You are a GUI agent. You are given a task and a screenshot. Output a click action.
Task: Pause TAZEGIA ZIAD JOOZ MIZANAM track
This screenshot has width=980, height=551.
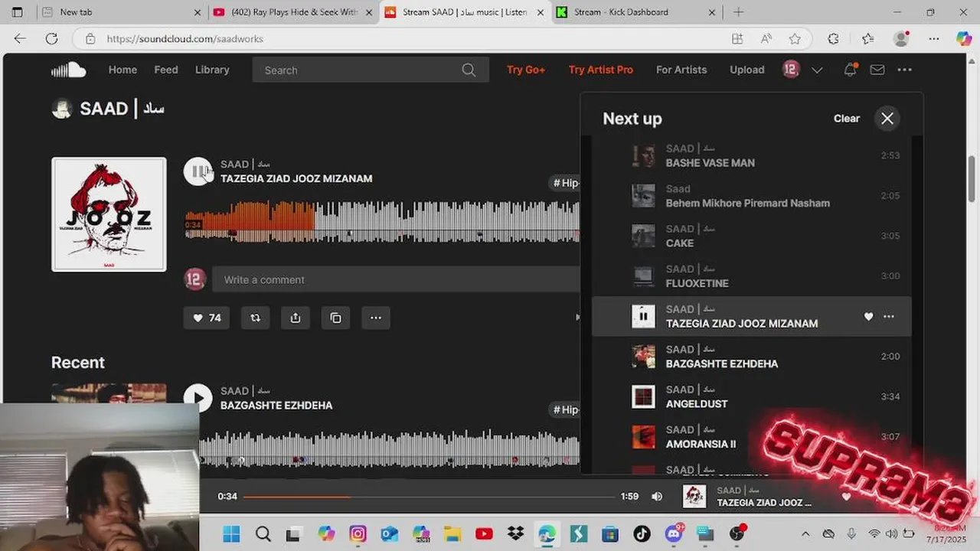coord(198,171)
